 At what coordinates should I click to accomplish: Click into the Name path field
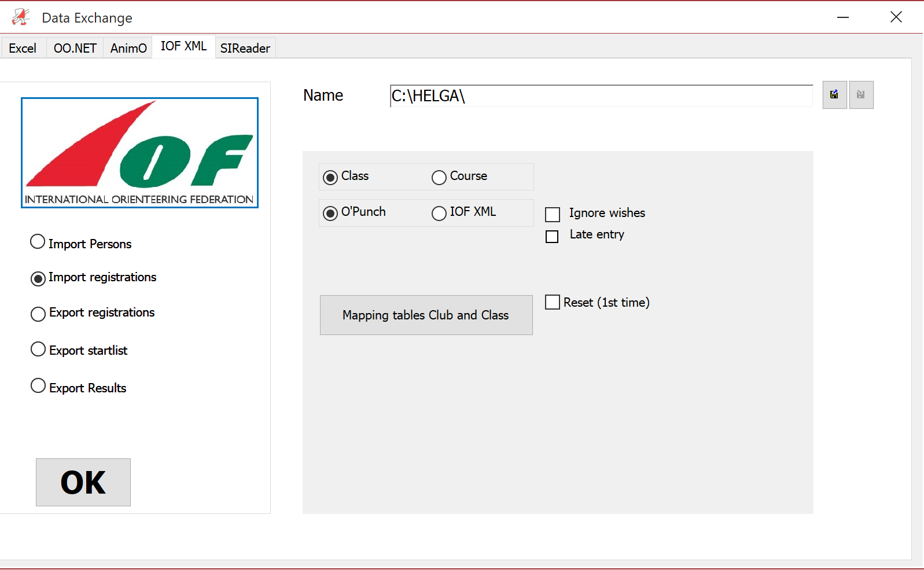coord(602,95)
